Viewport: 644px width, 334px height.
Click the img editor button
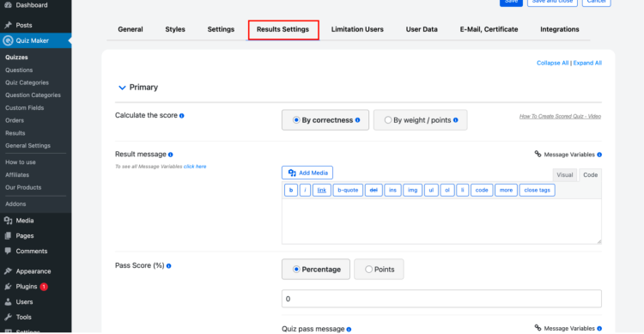412,190
